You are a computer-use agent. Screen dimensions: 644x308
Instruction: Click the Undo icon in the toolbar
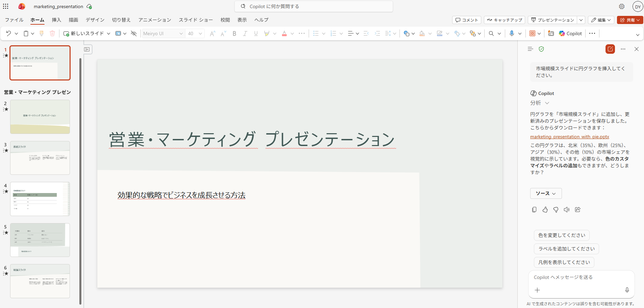click(8, 33)
